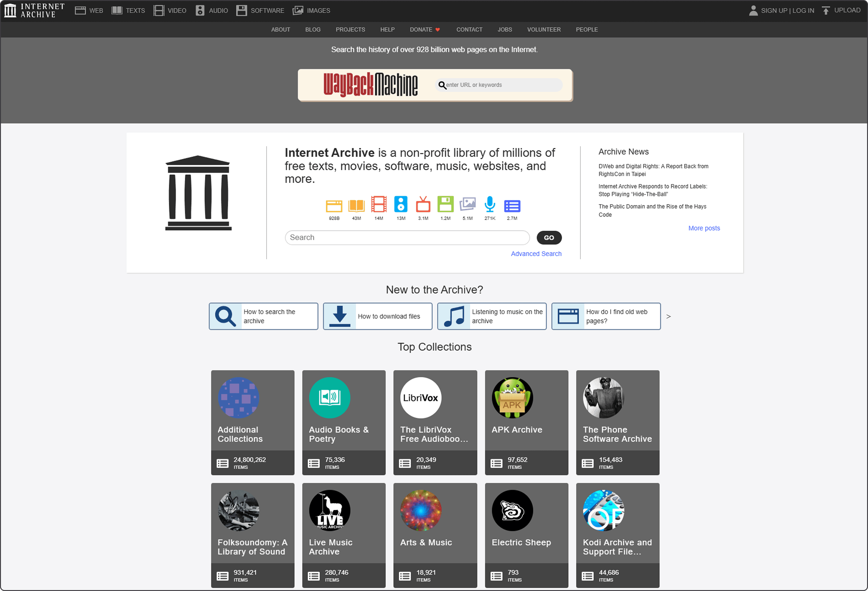Screen dimensions: 868x591
Task: Open the Volunteer menu item
Action: (x=544, y=29)
